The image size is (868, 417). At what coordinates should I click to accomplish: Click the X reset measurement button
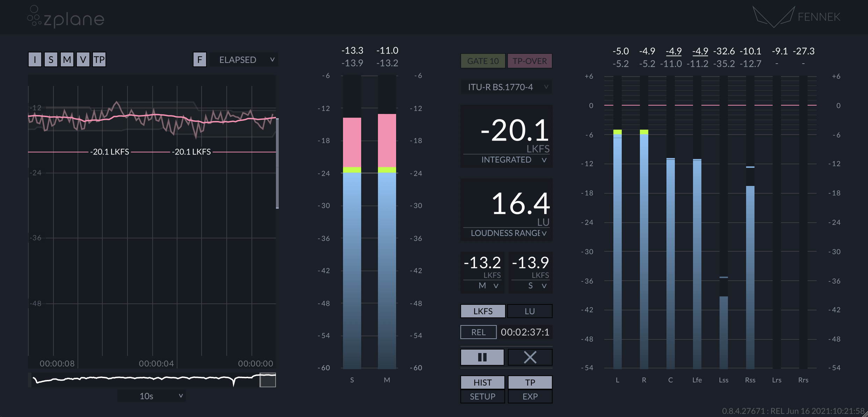[x=530, y=357]
